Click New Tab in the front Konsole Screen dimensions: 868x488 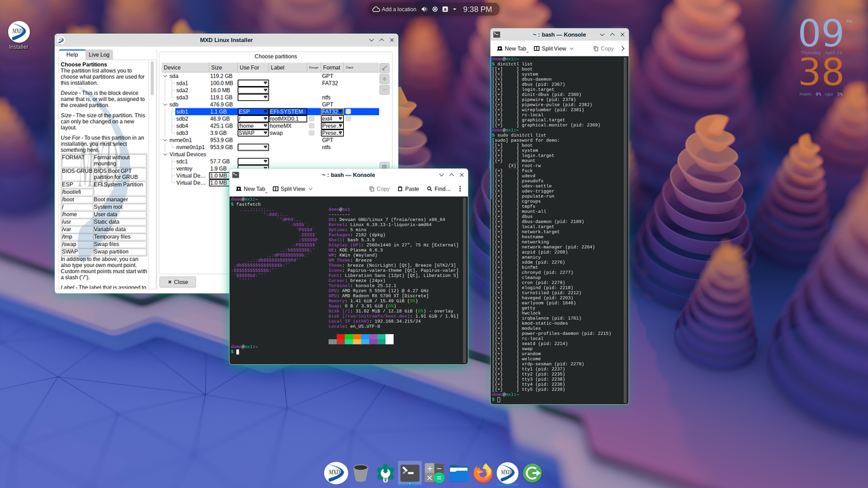click(x=250, y=189)
